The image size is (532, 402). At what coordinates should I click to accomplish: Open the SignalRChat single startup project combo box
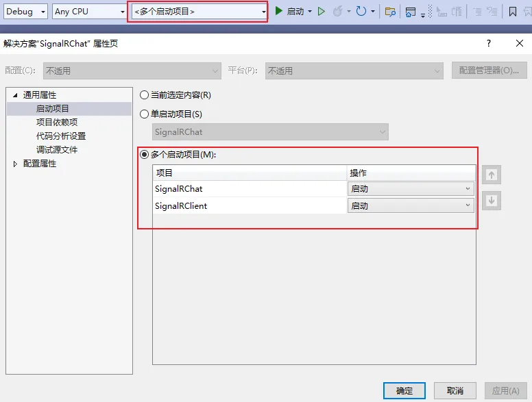(270, 132)
